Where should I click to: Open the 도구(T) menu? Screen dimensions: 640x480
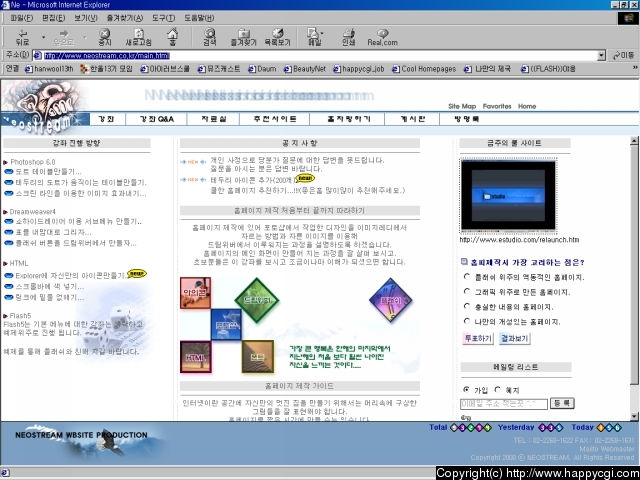click(164, 18)
